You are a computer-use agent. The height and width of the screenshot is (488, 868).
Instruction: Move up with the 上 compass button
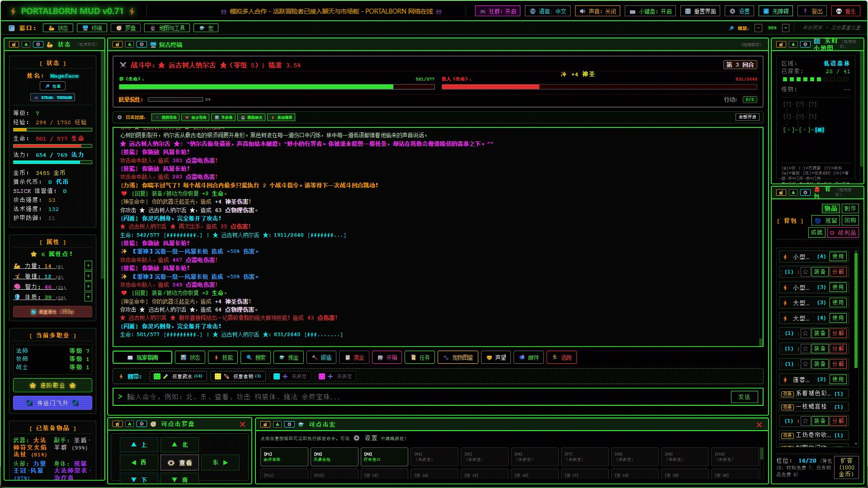pos(139,445)
